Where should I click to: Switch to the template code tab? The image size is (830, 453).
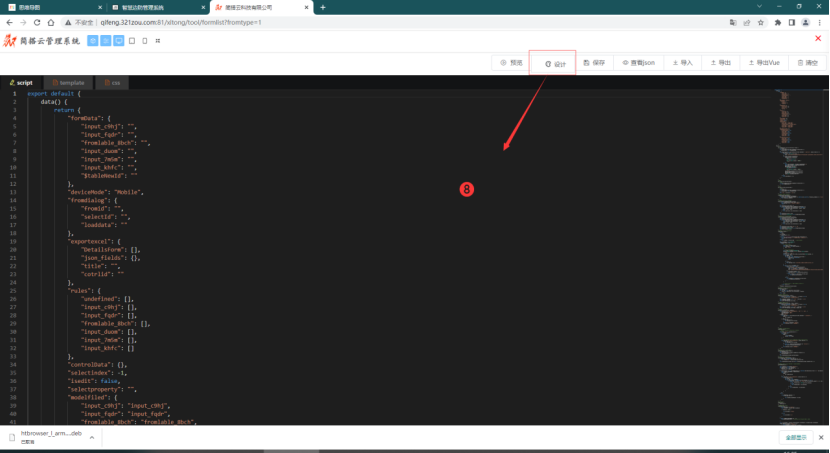pyautogui.click(x=67, y=83)
